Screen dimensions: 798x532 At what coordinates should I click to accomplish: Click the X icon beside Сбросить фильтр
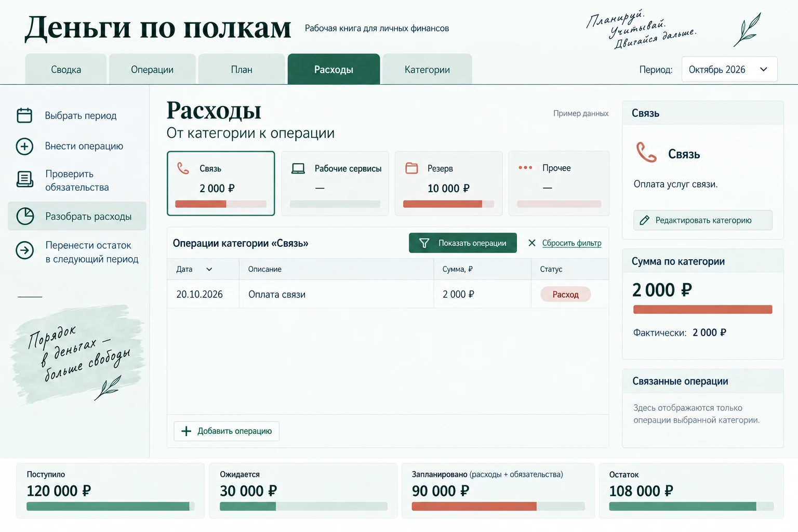(531, 243)
